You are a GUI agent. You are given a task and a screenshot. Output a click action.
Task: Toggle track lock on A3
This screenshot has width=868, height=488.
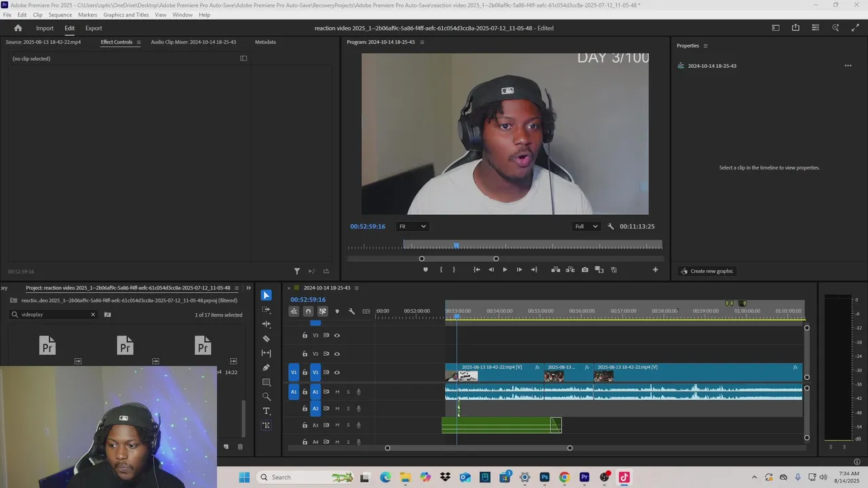(304, 426)
